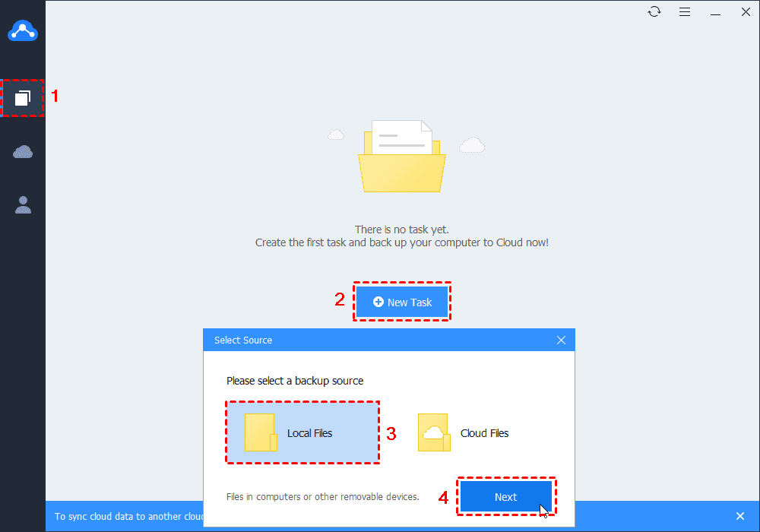
Task: Click 'Create the first task' message text
Action: pyautogui.click(x=402, y=242)
